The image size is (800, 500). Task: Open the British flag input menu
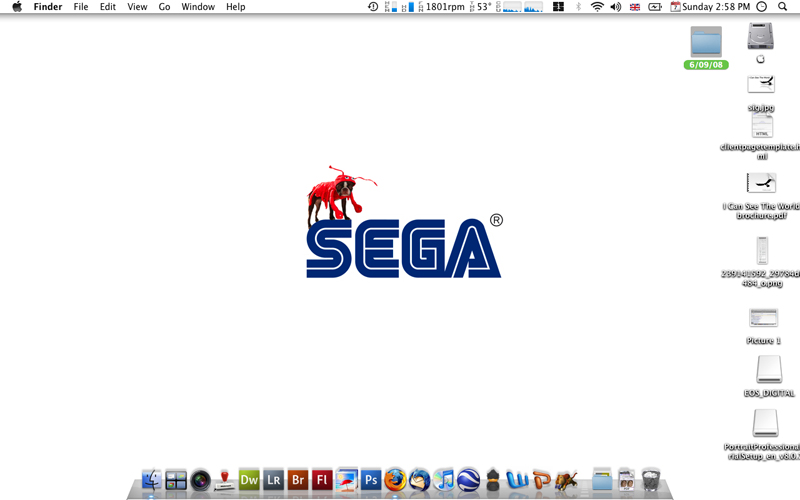click(x=635, y=7)
